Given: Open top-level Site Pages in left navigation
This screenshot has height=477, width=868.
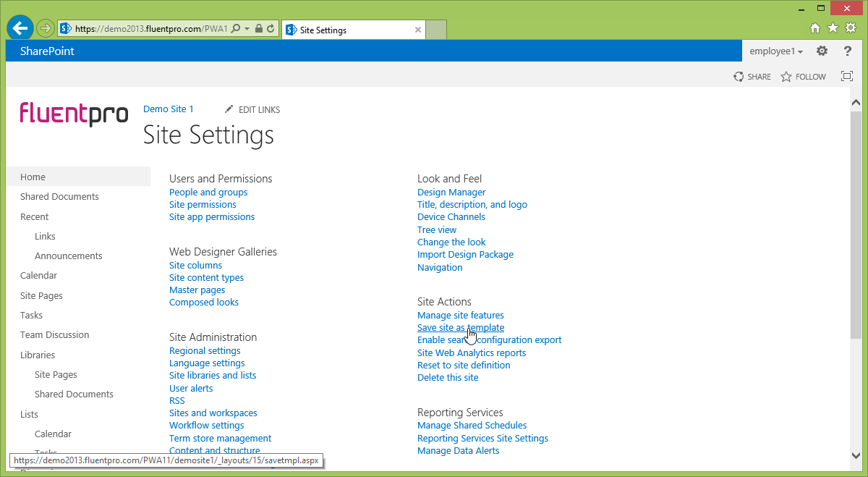Looking at the screenshot, I should click(41, 295).
